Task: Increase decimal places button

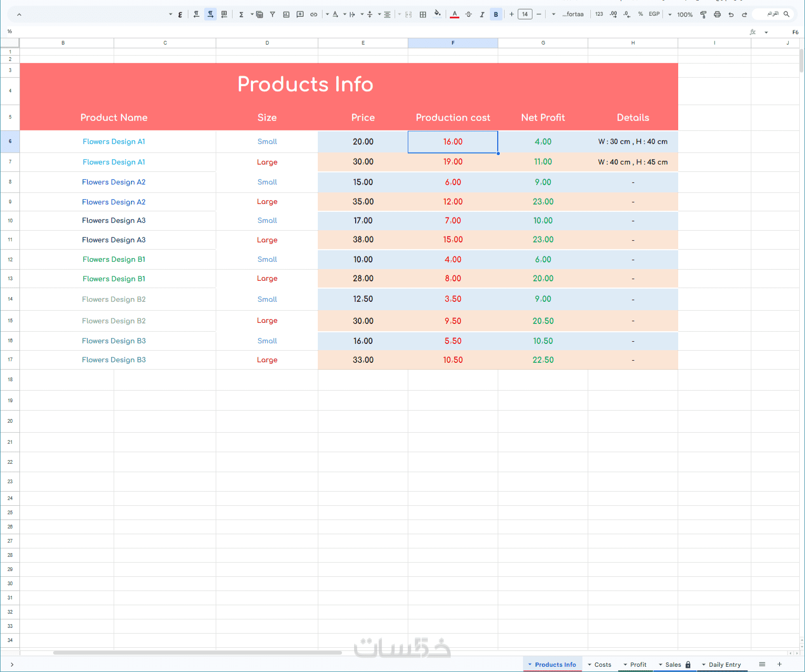Action: click(613, 14)
